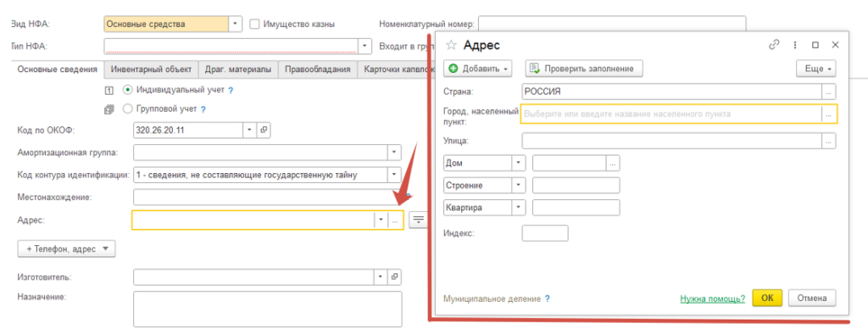Select the Индивидуальный учет radio button
868x329 pixels.
point(128,90)
